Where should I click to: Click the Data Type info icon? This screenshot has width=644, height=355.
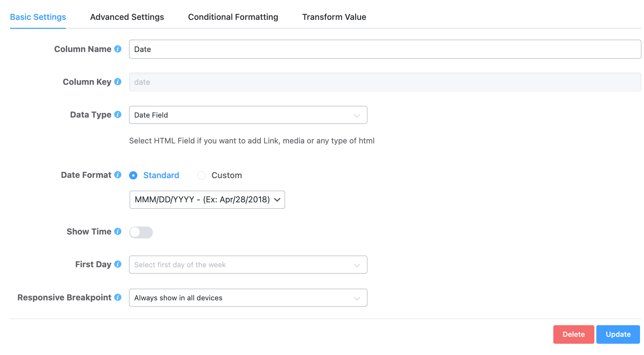point(117,115)
